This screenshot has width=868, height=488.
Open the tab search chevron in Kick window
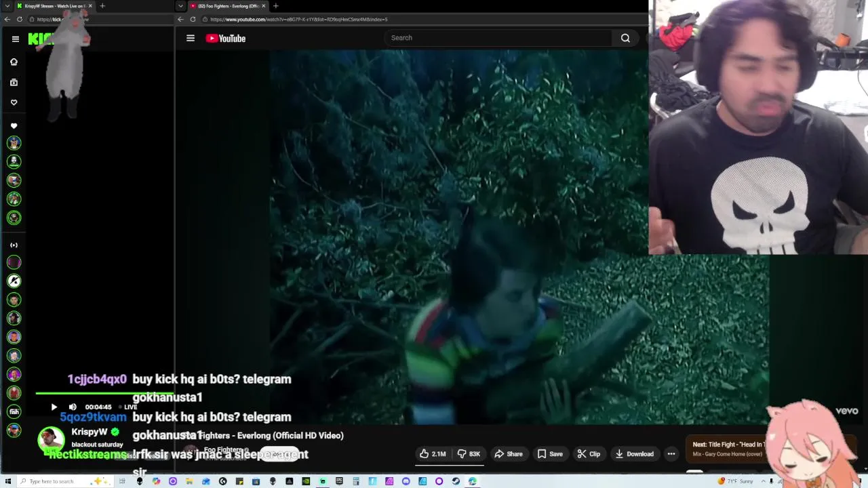[7, 6]
